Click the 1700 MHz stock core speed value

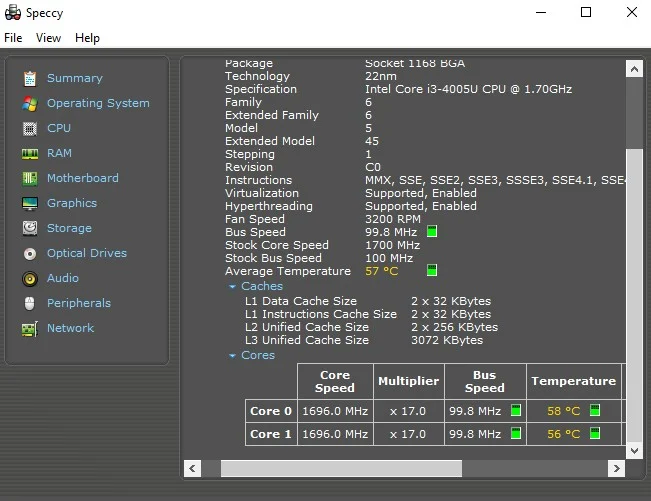(392, 245)
